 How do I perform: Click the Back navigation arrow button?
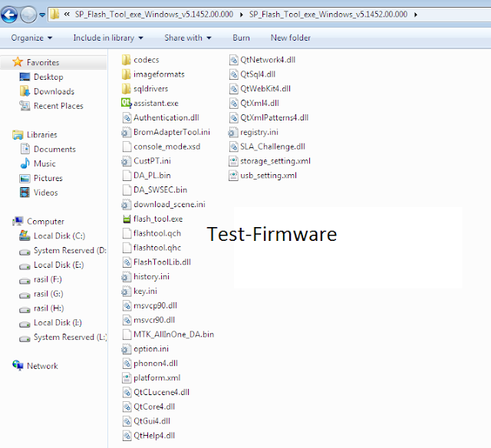(x=9, y=15)
